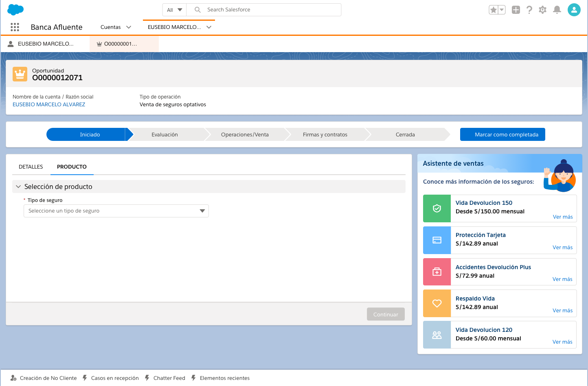This screenshot has width=588, height=386.
Task: Click Ver más for Vida Devolucion 120
Action: click(x=562, y=342)
